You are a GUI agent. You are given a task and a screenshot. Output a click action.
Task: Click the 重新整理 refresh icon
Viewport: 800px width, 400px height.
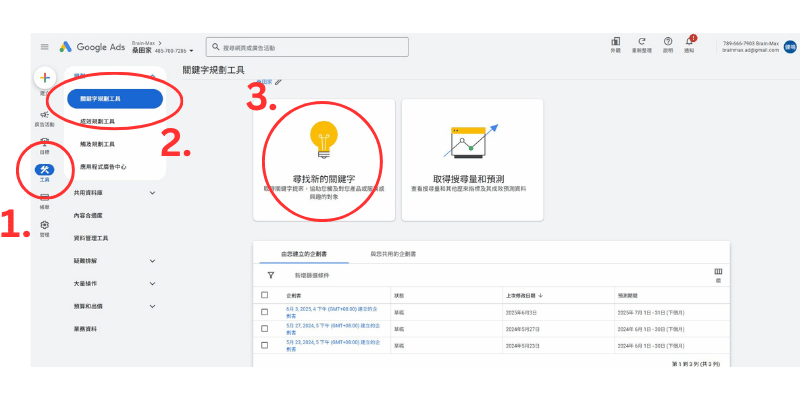[642, 42]
